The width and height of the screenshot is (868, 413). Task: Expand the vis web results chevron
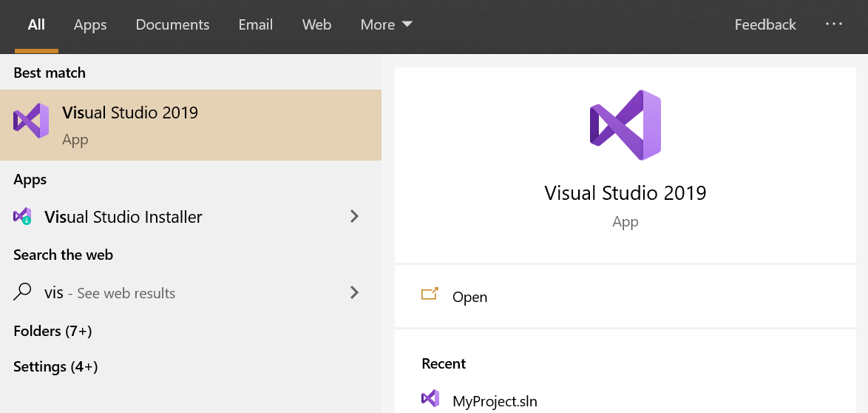click(x=354, y=292)
